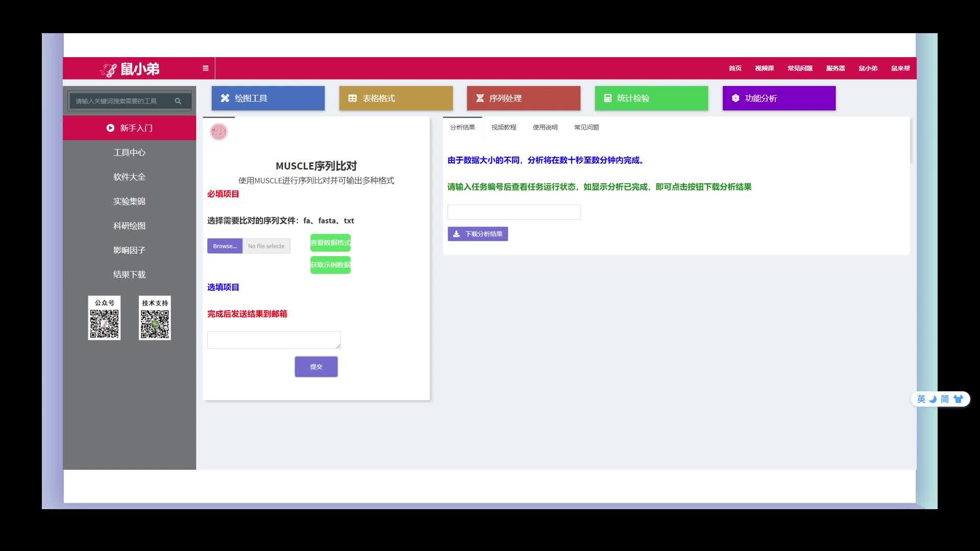Open 视频课 in the top navigation
The width and height of the screenshot is (980, 551).
coord(764,68)
